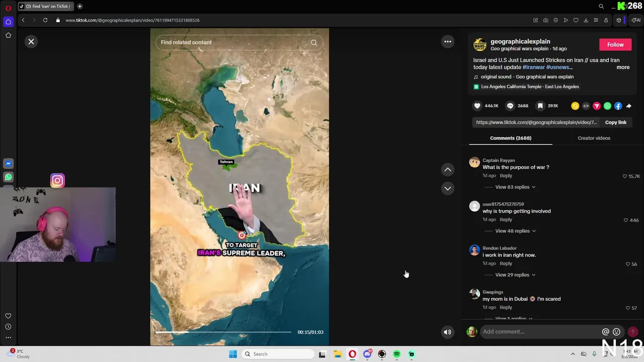644x362 pixels.
Task: Expand the caption with 'more'
Action: click(x=623, y=67)
